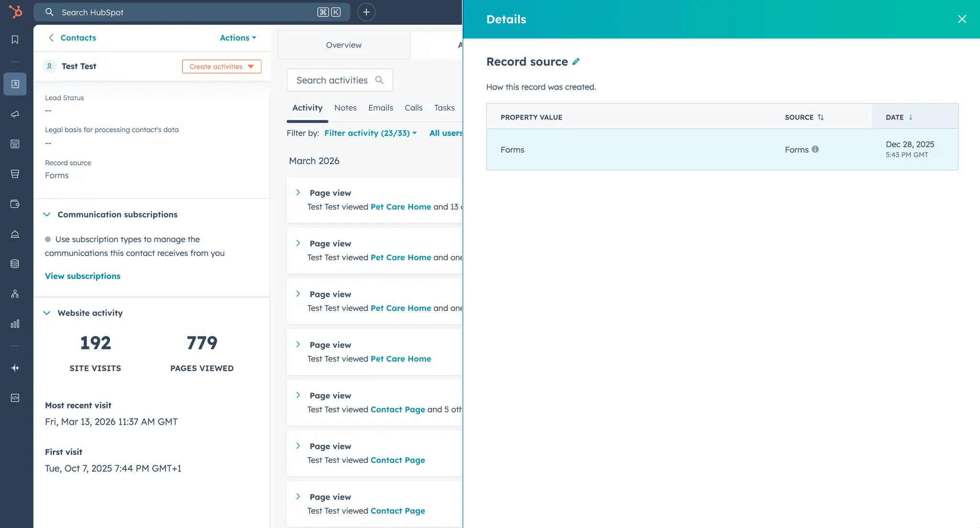This screenshot has width=980, height=528.
Task: Open the Marketing megaphone sidebar icon
Action: (15, 114)
